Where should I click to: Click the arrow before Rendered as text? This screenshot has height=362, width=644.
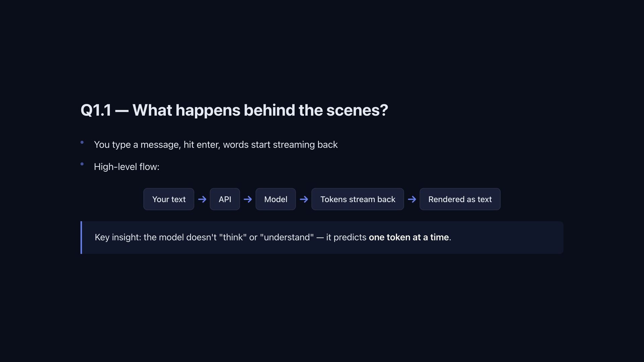tap(412, 199)
